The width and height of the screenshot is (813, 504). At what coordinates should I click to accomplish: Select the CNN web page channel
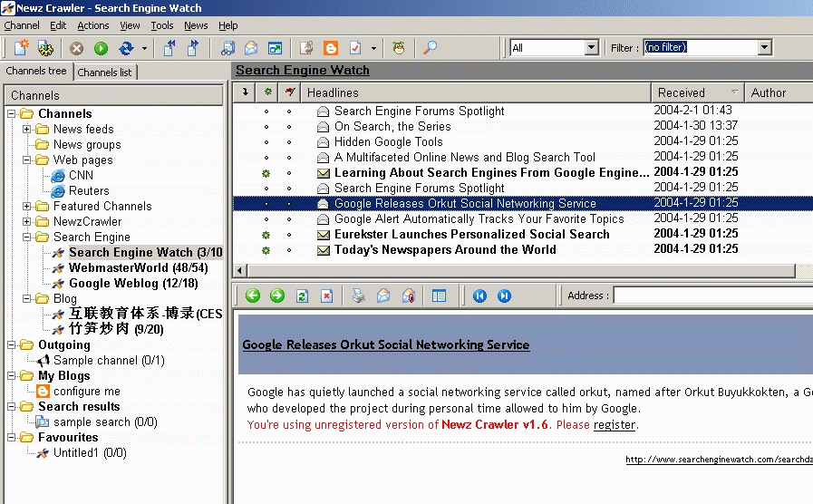point(81,175)
